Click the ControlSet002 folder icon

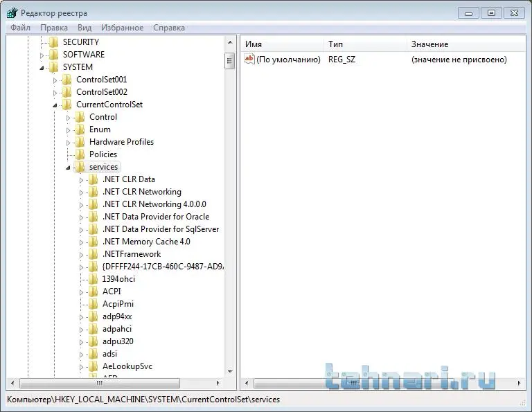click(x=66, y=92)
